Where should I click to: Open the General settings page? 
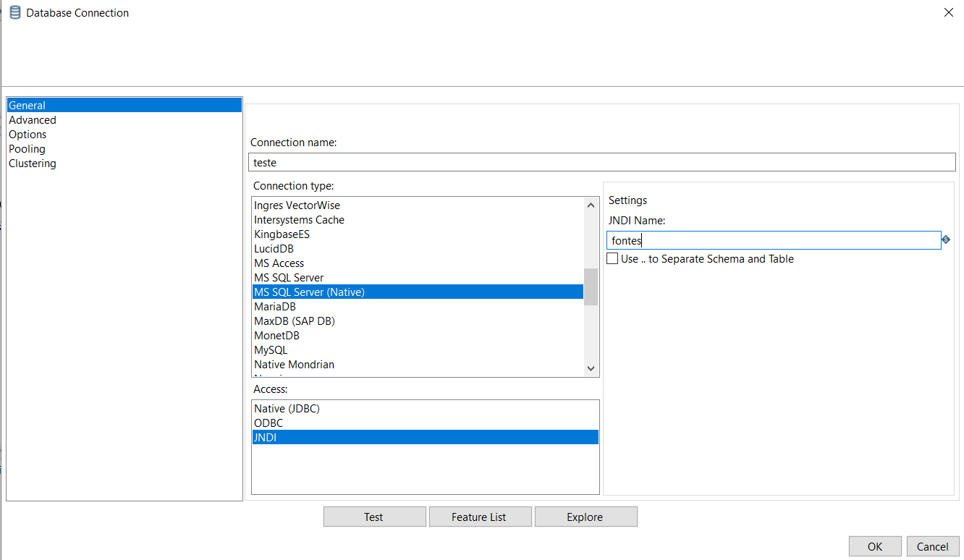[124, 105]
